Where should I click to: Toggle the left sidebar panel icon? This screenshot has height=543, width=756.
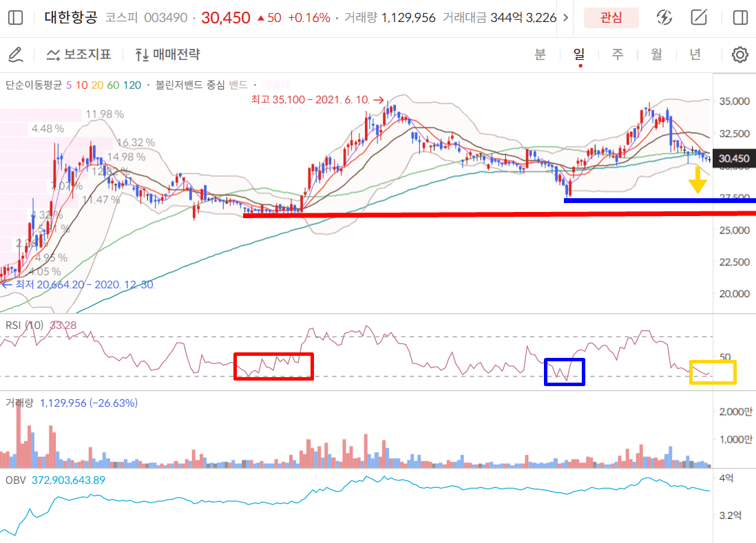click(15, 18)
